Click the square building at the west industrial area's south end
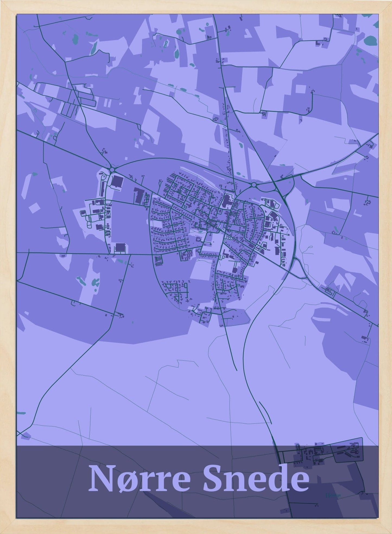The height and width of the screenshot is (534, 392). click(120, 247)
